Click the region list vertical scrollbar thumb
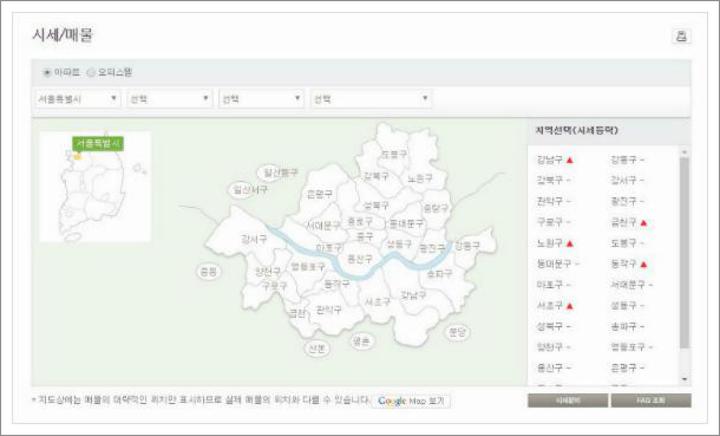This screenshot has height=436, width=720. [685, 252]
